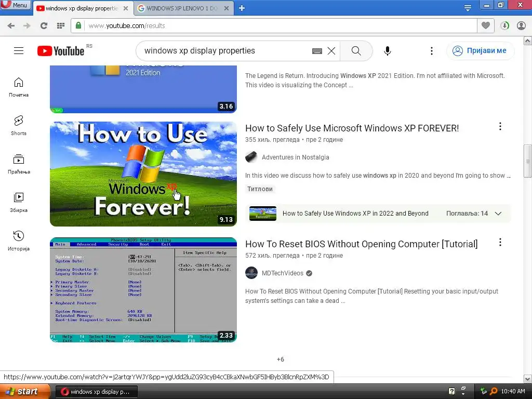Open the Opera Menu button

16,5
